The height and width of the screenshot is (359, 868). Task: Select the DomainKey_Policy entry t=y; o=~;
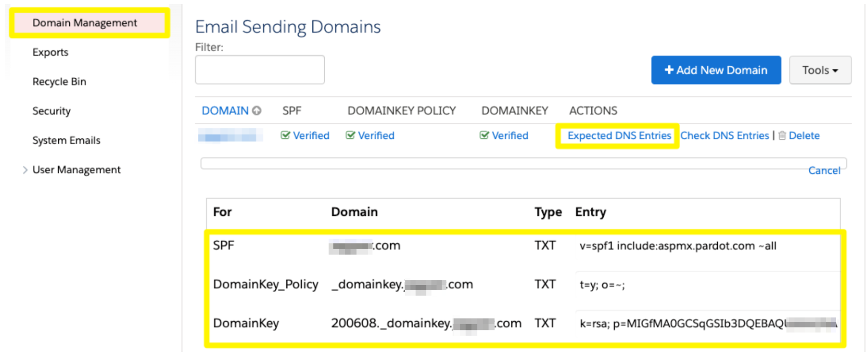click(x=602, y=285)
